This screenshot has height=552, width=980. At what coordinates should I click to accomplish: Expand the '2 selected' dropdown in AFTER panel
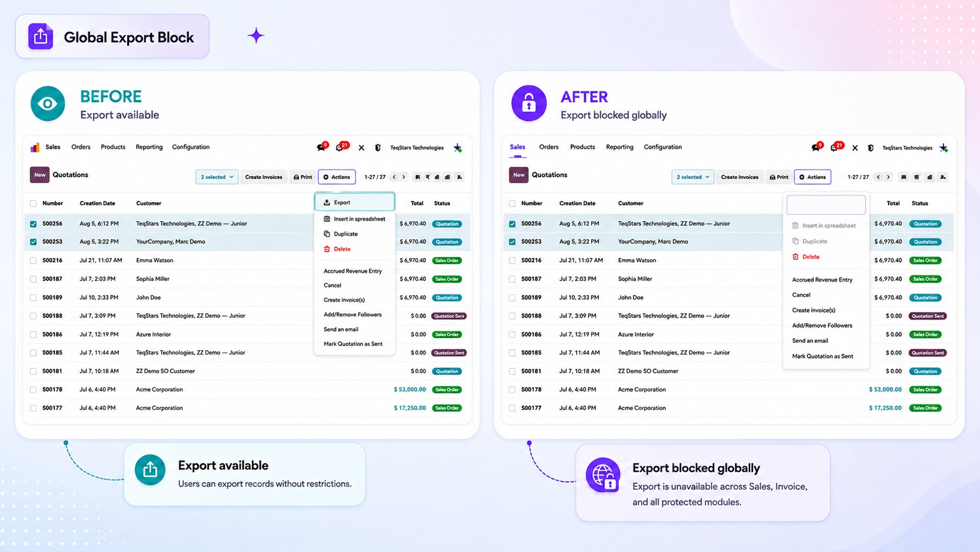(x=693, y=177)
